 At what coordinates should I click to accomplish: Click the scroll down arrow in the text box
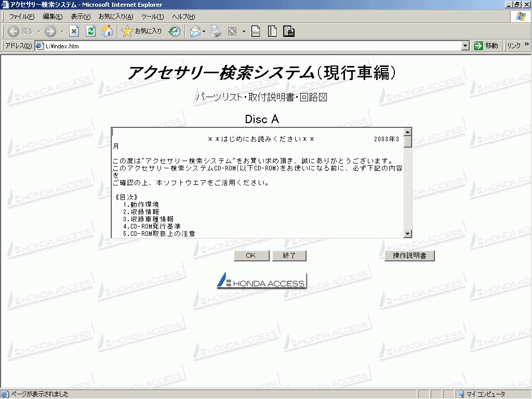(x=408, y=233)
